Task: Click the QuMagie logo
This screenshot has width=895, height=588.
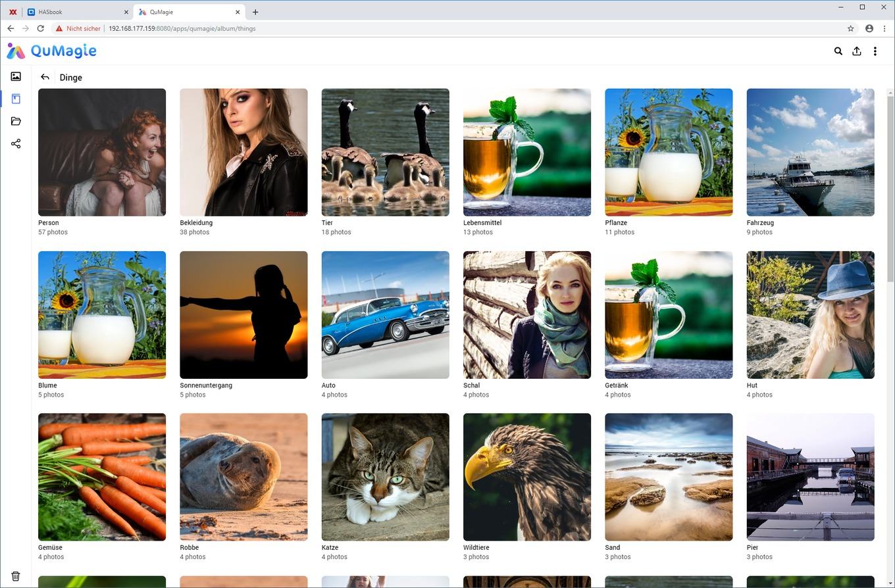Action: [52, 51]
